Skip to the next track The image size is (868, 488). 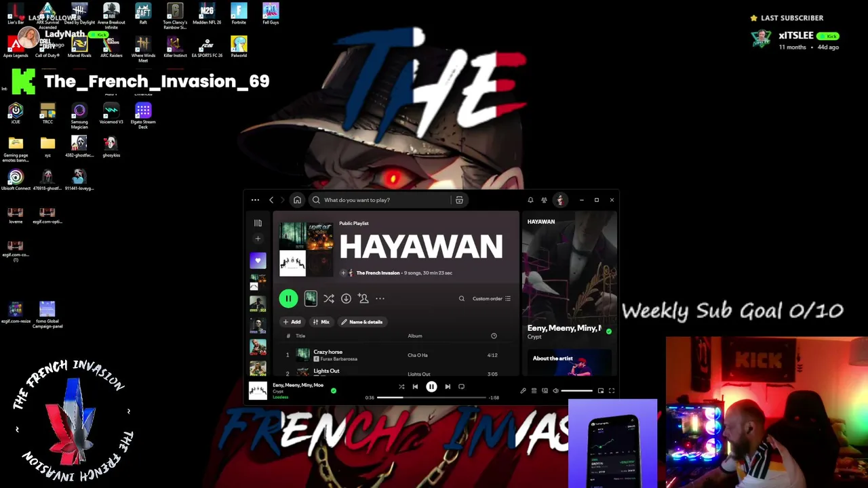pos(448,386)
